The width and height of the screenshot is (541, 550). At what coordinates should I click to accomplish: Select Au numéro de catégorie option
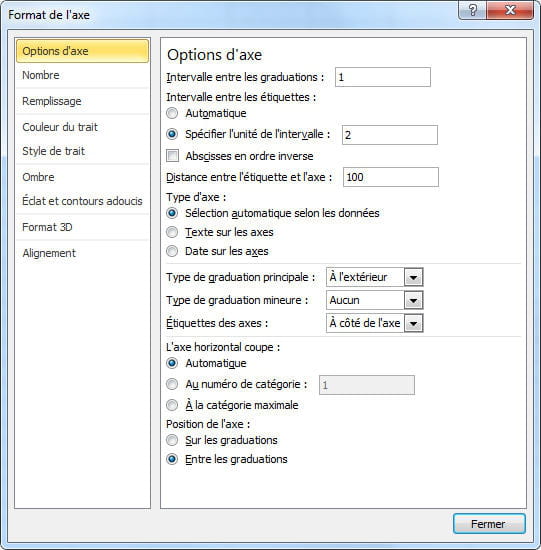point(172,384)
